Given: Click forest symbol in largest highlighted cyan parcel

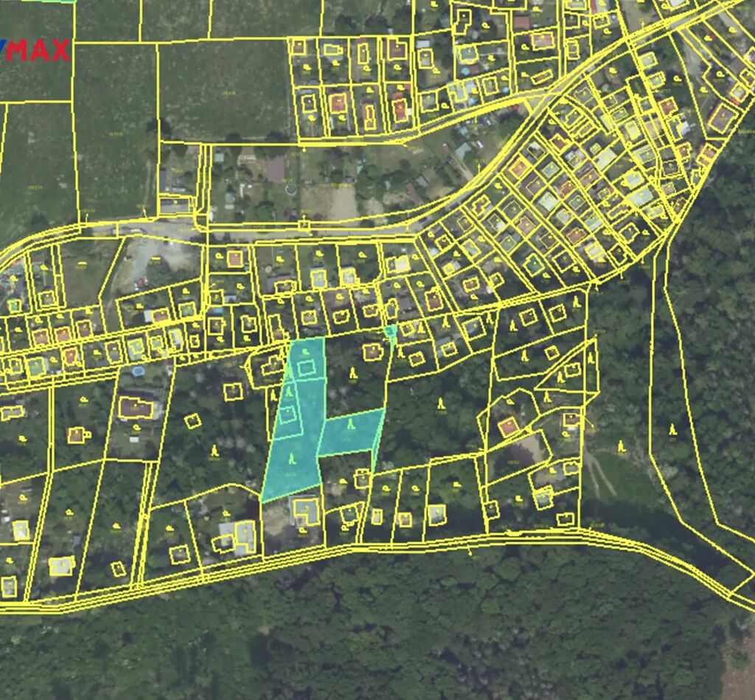Looking at the screenshot, I should tap(293, 459).
